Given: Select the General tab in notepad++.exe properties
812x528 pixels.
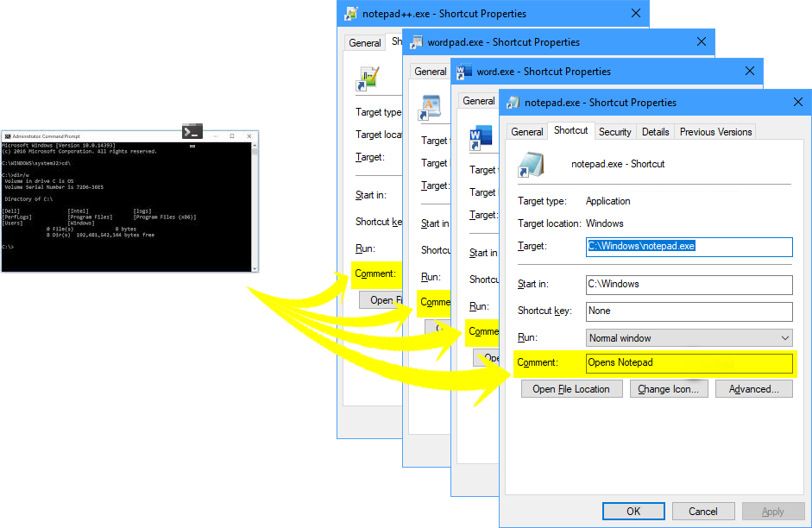Looking at the screenshot, I should [x=364, y=43].
